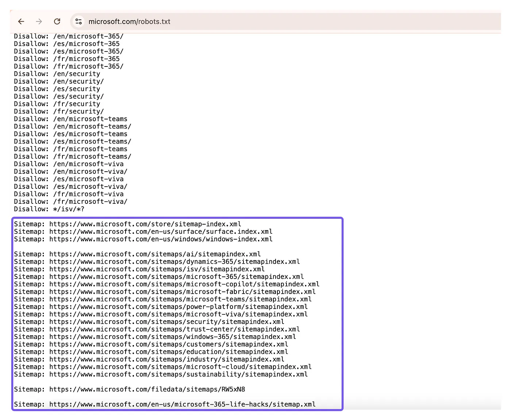Click the line 'Disallow: /es/security'

click(57, 89)
